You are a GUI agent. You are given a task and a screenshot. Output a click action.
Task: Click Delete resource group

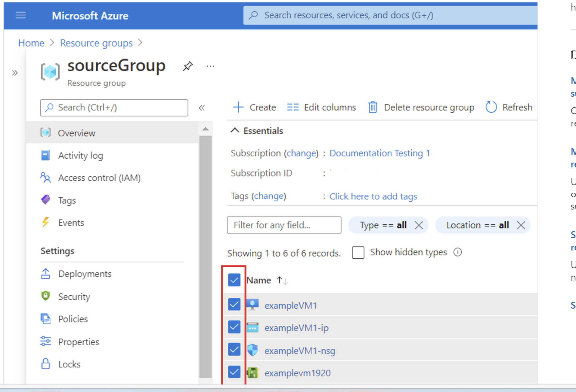pos(421,107)
